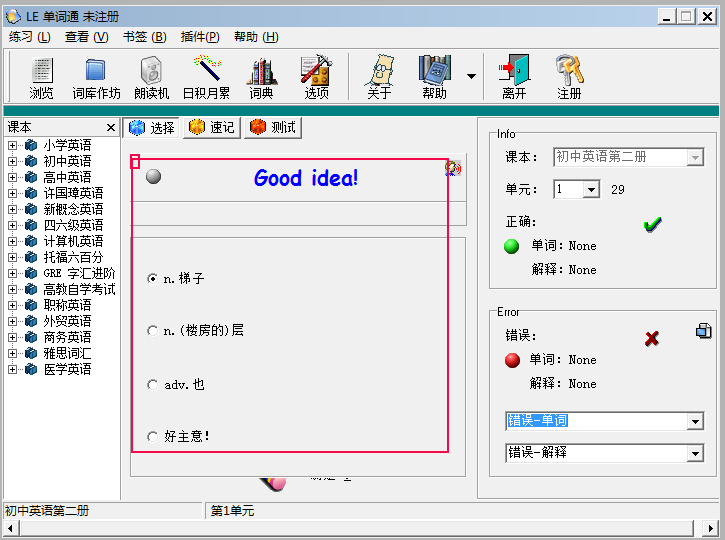Open the 插件(P) menu

coord(200,37)
